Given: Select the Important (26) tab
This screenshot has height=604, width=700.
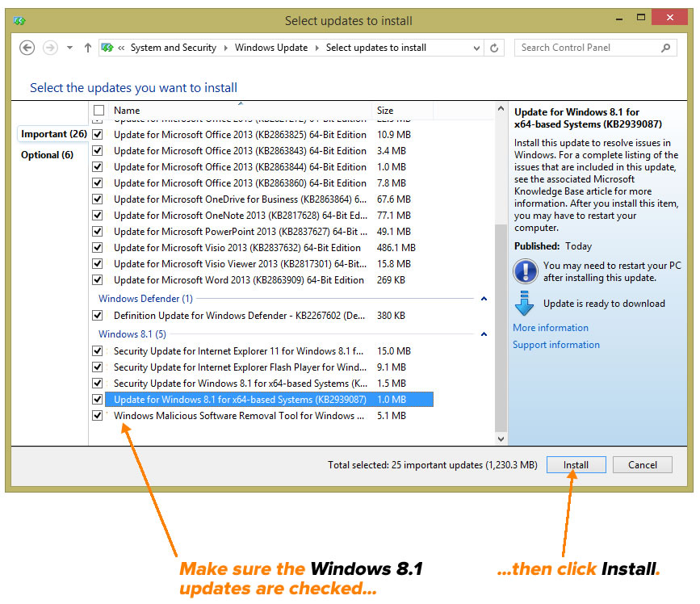Looking at the screenshot, I should [x=53, y=134].
